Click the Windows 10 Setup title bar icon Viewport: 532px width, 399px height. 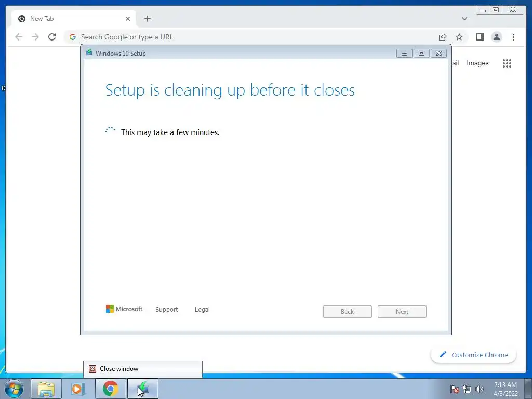coord(89,52)
